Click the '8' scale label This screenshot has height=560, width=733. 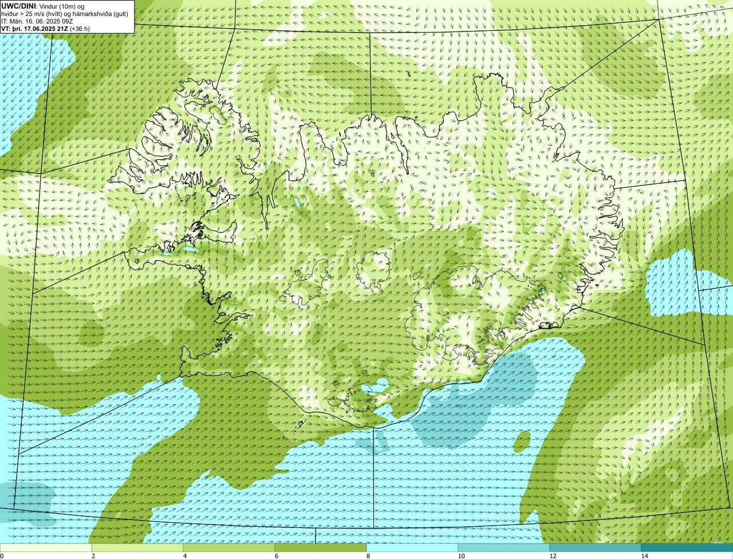click(x=368, y=556)
